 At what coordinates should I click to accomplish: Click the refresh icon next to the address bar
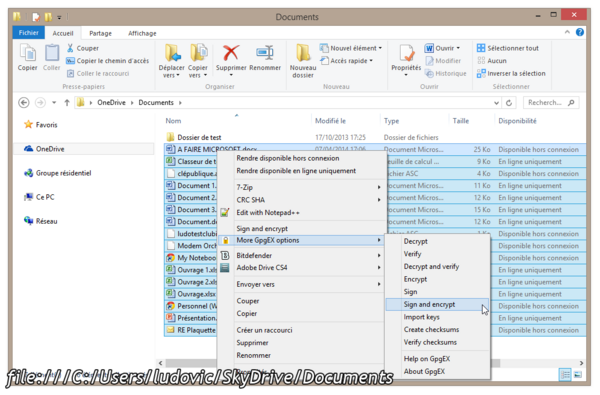[509, 103]
